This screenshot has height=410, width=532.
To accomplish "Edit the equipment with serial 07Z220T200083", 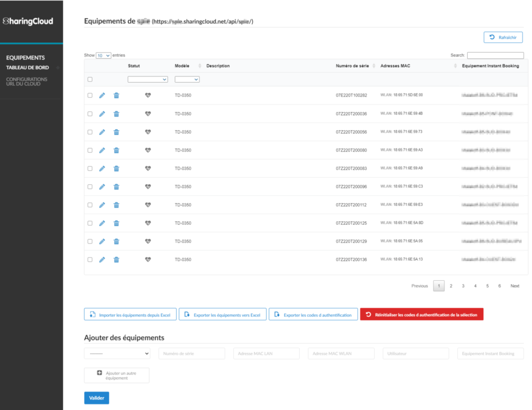I will (x=102, y=169).
